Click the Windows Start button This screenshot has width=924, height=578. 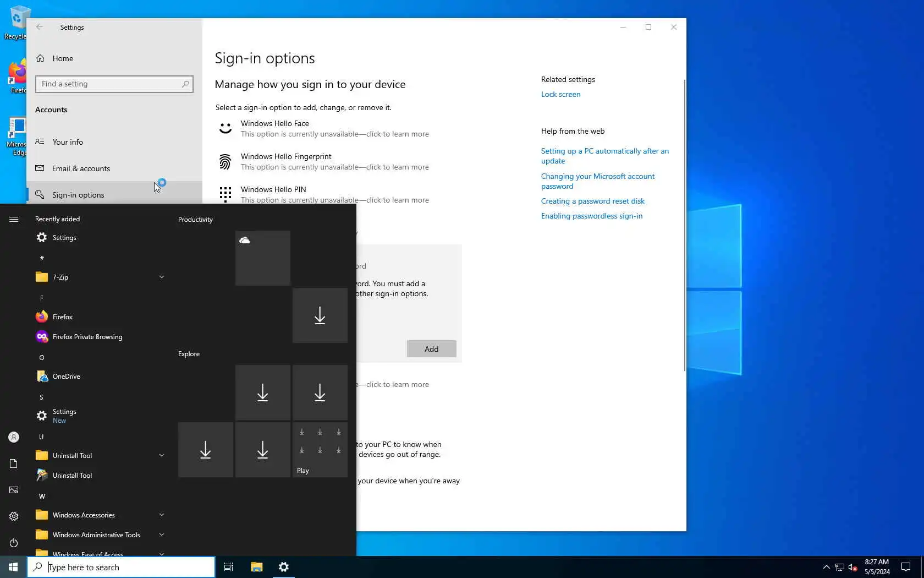[13, 567]
